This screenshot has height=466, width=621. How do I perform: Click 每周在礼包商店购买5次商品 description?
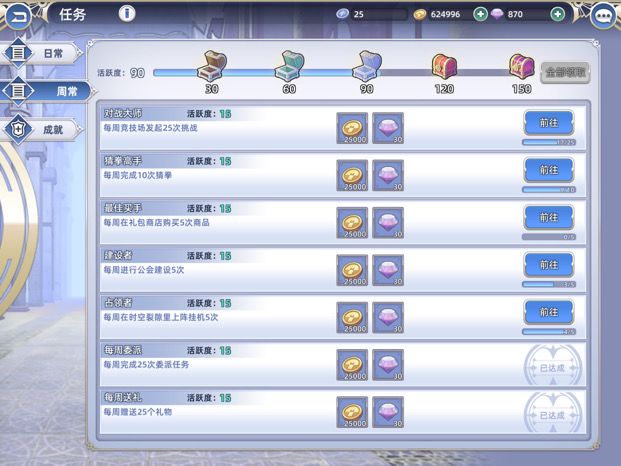(x=156, y=223)
